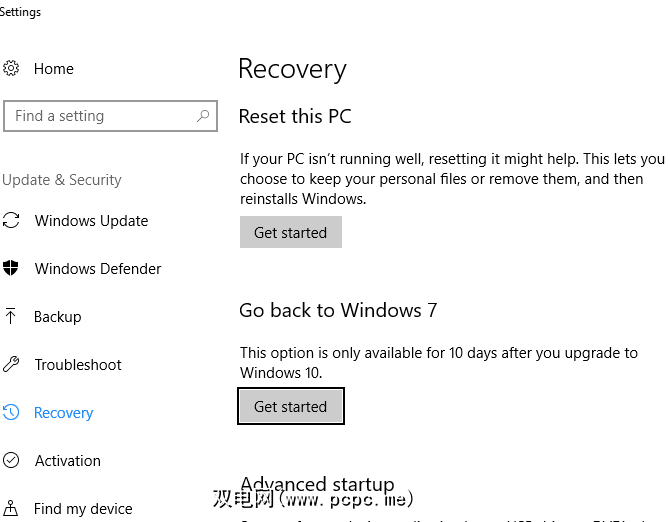Go to the Home label in sidebar

tap(54, 69)
